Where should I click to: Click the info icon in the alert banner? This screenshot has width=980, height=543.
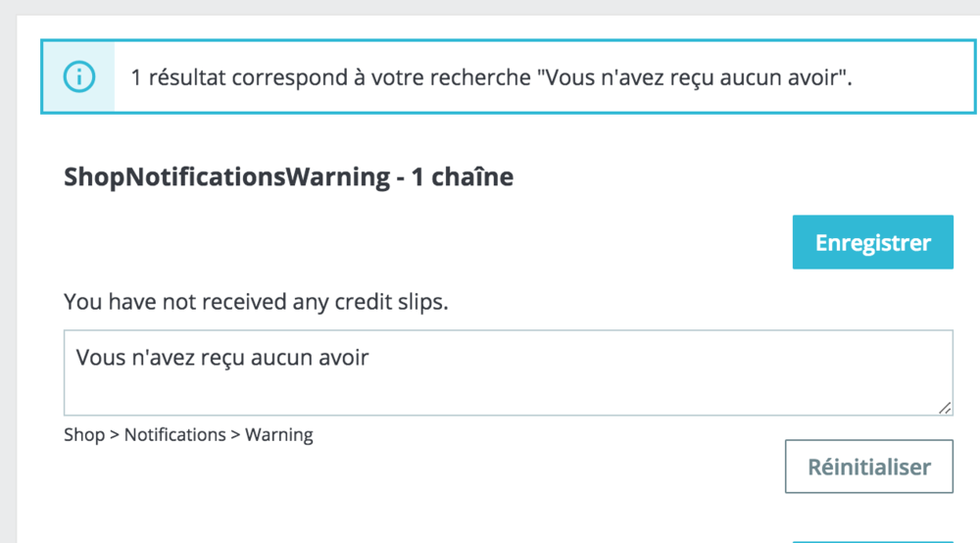(x=78, y=76)
